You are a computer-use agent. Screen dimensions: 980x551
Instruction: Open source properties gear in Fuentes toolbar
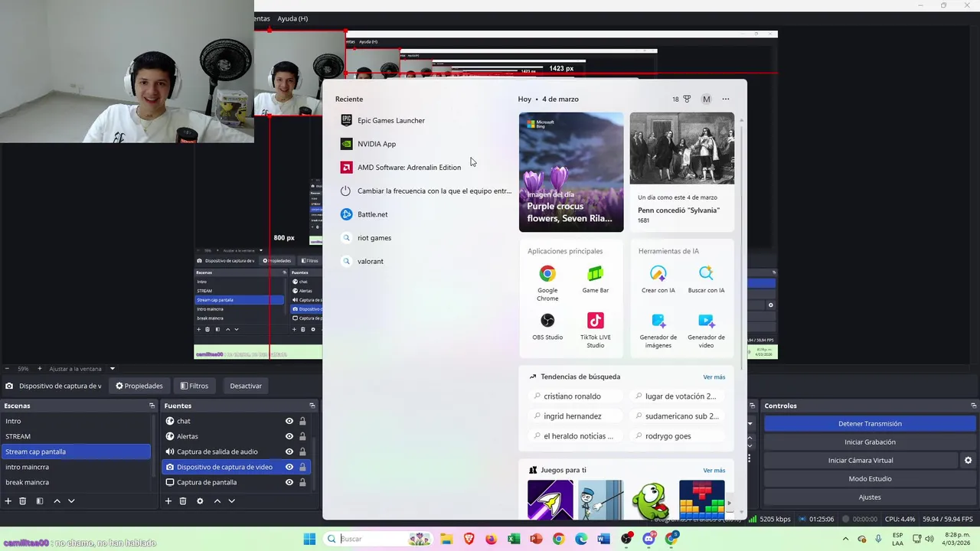tap(200, 500)
